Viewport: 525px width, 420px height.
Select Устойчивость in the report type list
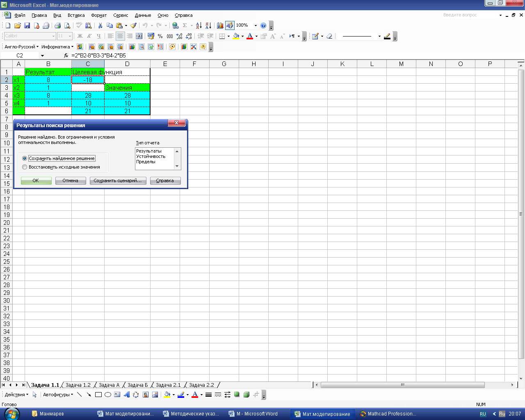(x=151, y=156)
